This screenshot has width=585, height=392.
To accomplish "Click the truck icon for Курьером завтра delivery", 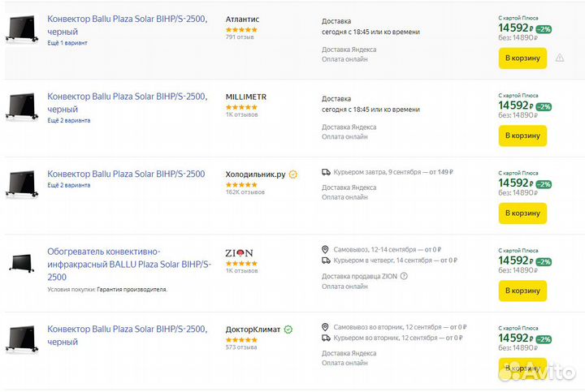I will [326, 172].
